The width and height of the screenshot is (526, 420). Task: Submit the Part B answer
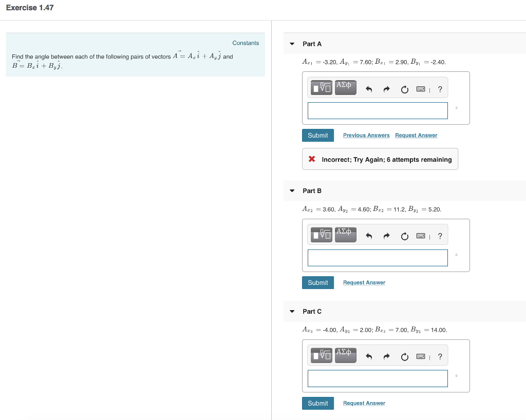[317, 282]
